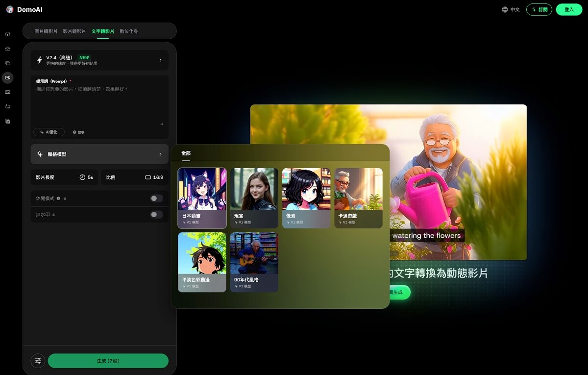This screenshot has height=375, width=588.
Task: Switch to the 圖片轉影片 tab
Action: pyautogui.click(x=46, y=31)
